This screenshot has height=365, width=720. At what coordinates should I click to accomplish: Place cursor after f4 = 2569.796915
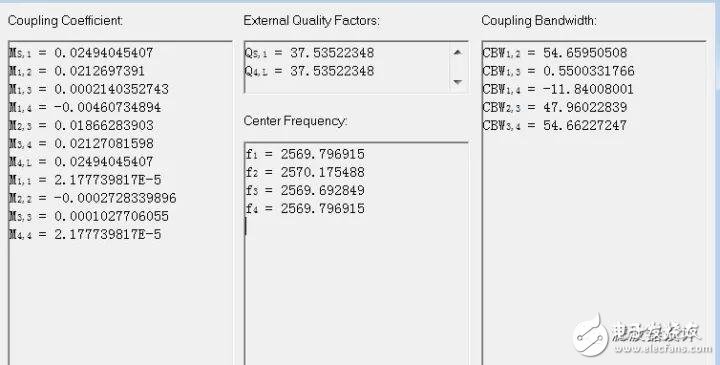click(366, 208)
